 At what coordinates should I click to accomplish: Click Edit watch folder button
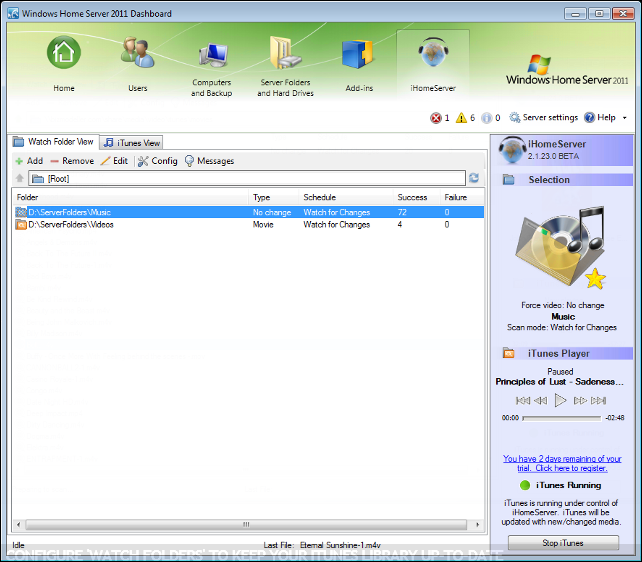(115, 161)
